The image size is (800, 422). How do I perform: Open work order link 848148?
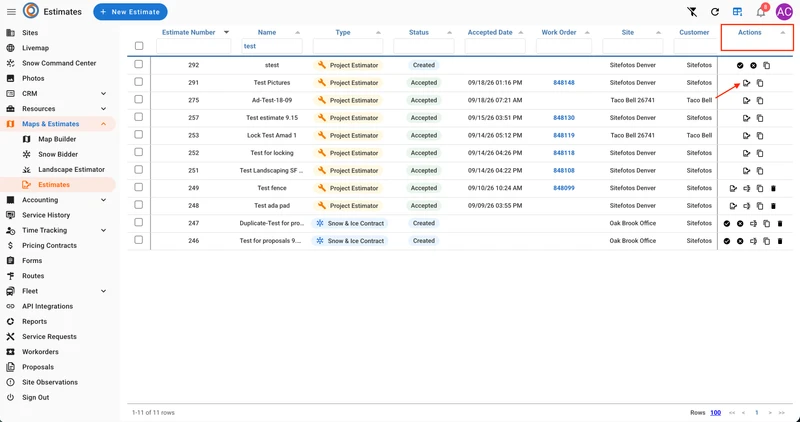(564, 83)
